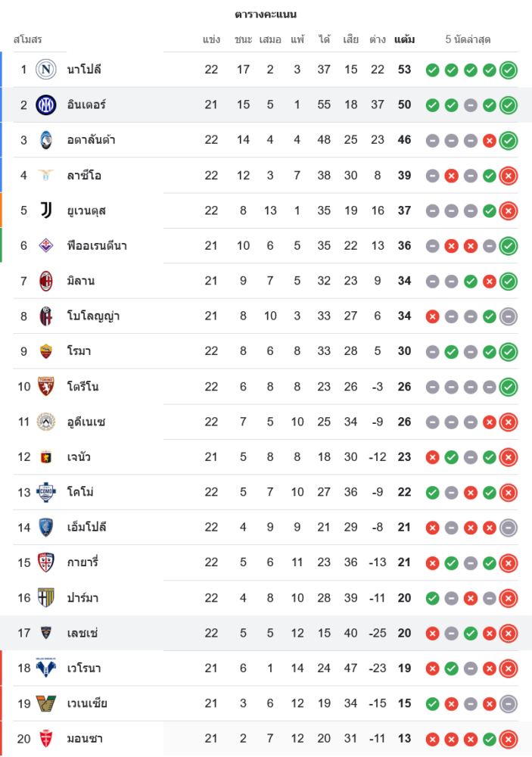Click the Atalanta club logo

point(46,140)
